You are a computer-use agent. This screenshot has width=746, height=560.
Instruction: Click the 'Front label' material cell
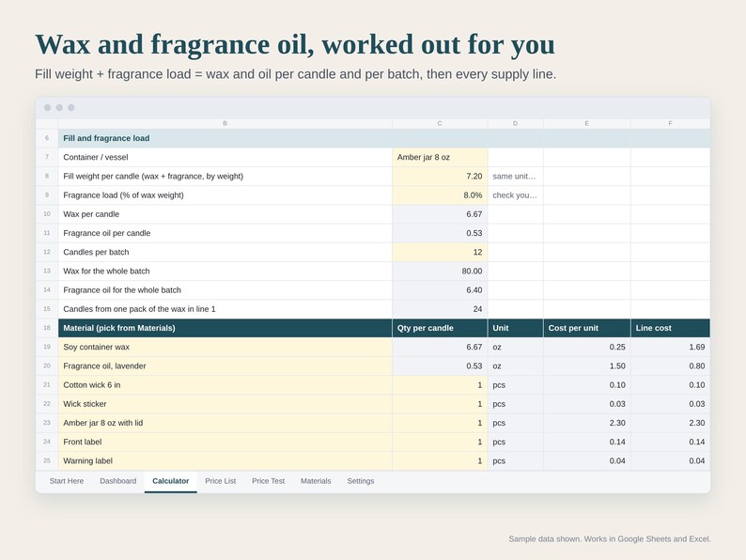pos(225,442)
